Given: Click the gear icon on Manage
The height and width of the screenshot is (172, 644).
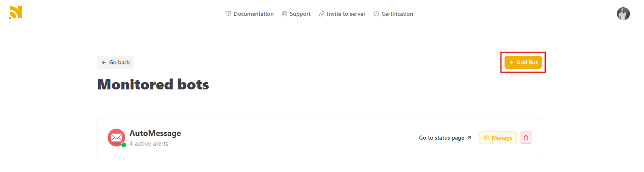Looking at the screenshot, I should tap(486, 138).
